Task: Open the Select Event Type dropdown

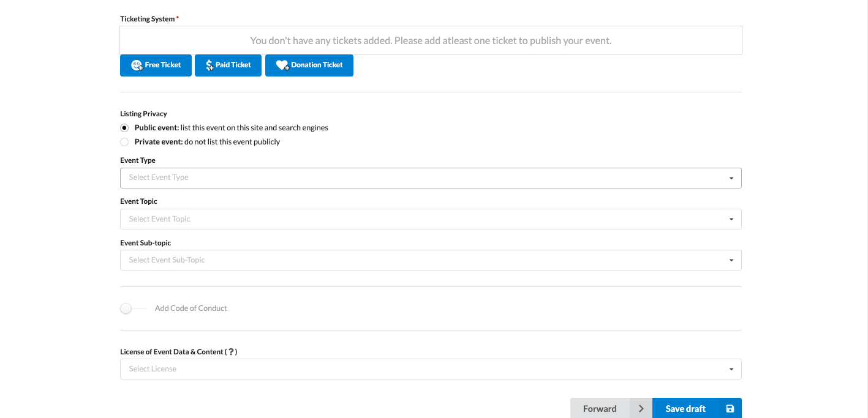Action: pos(431,178)
